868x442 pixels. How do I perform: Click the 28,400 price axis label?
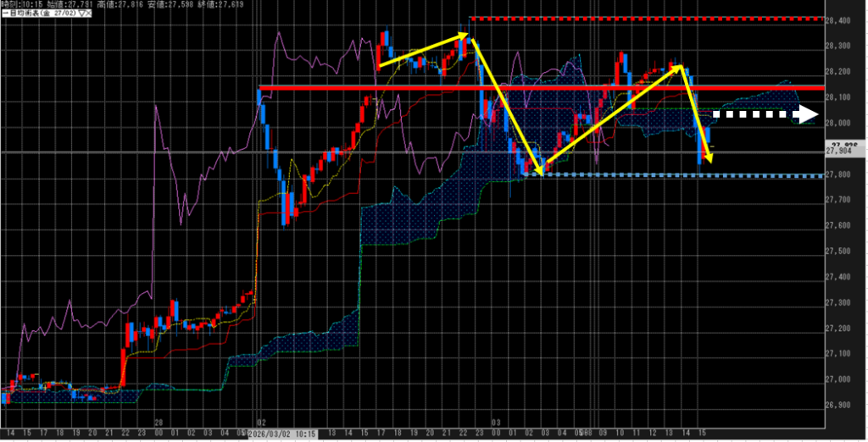[x=842, y=20]
